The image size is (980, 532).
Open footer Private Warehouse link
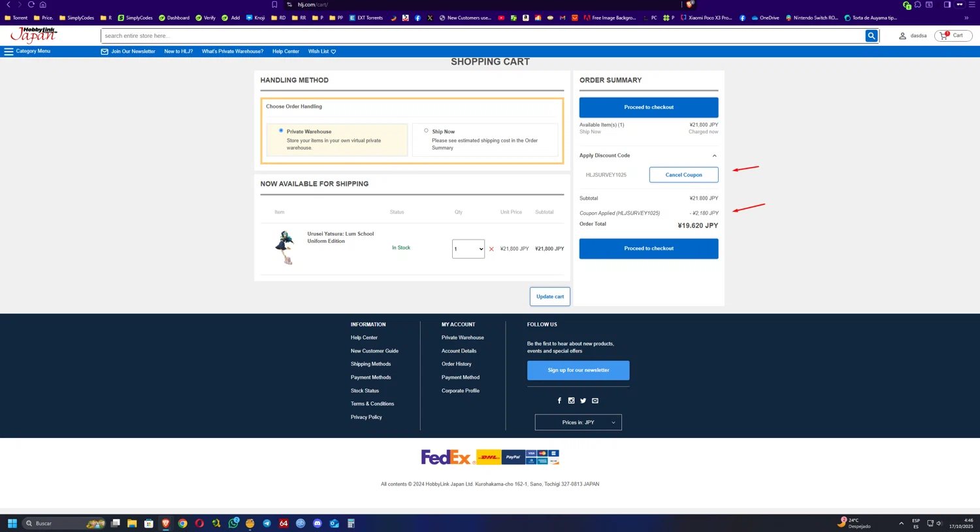coord(463,338)
